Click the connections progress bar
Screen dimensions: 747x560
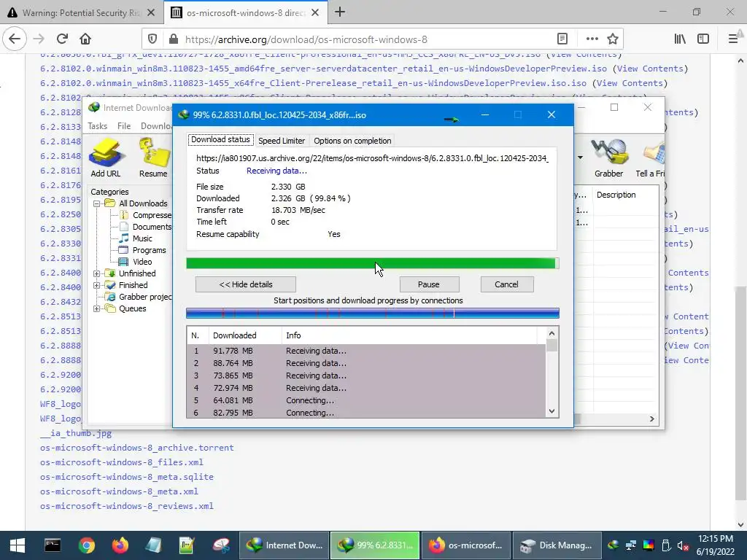[x=372, y=313]
